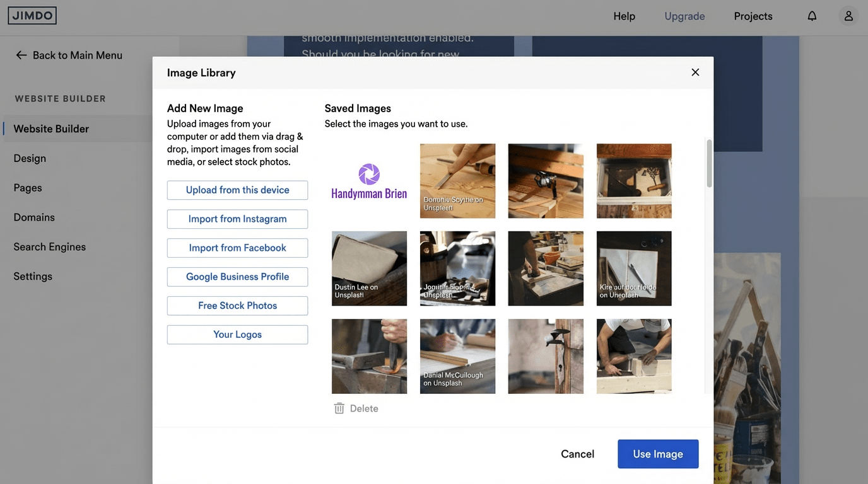Select the Dustin Lee Unsplash photo
Screen dimensions: 868x484
[369, 268]
